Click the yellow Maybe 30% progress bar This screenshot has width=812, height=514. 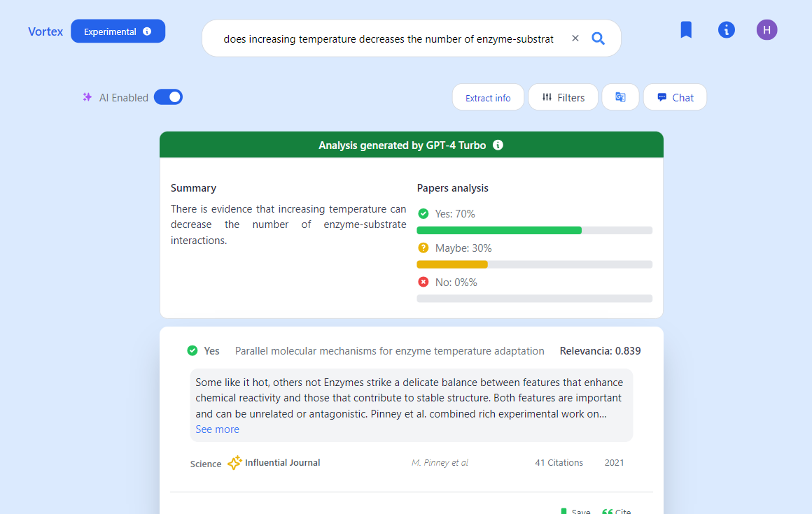pos(452,264)
